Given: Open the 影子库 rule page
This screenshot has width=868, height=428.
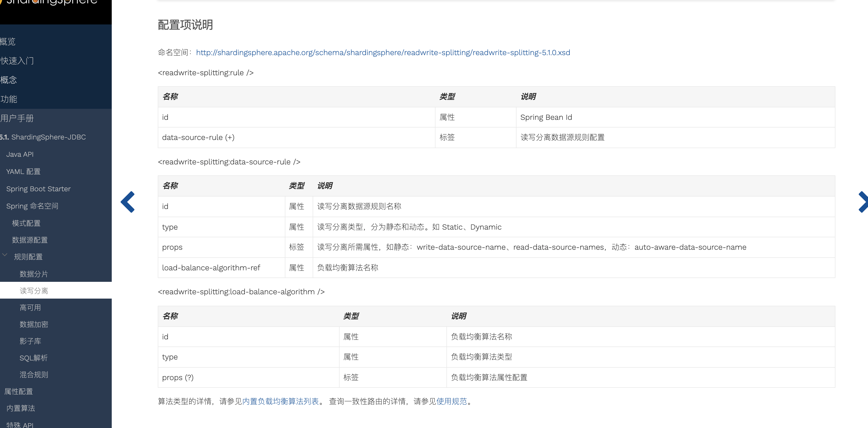Looking at the screenshot, I should click(30, 341).
